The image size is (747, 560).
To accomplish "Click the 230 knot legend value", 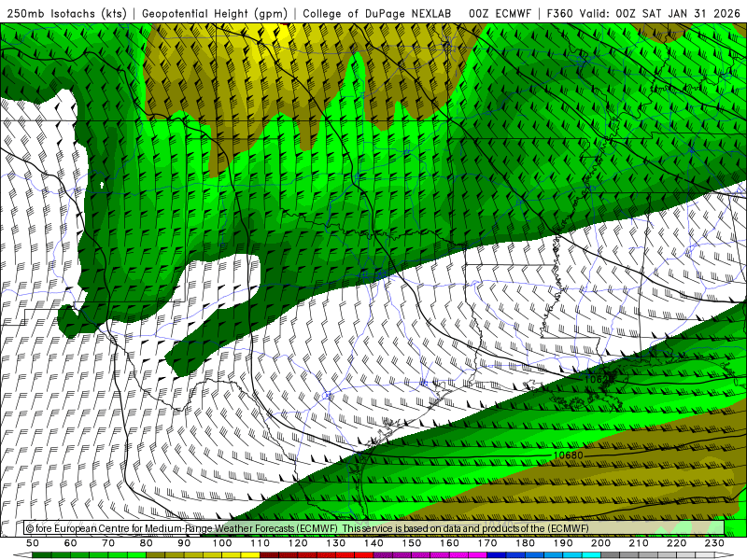I will tap(714, 543).
